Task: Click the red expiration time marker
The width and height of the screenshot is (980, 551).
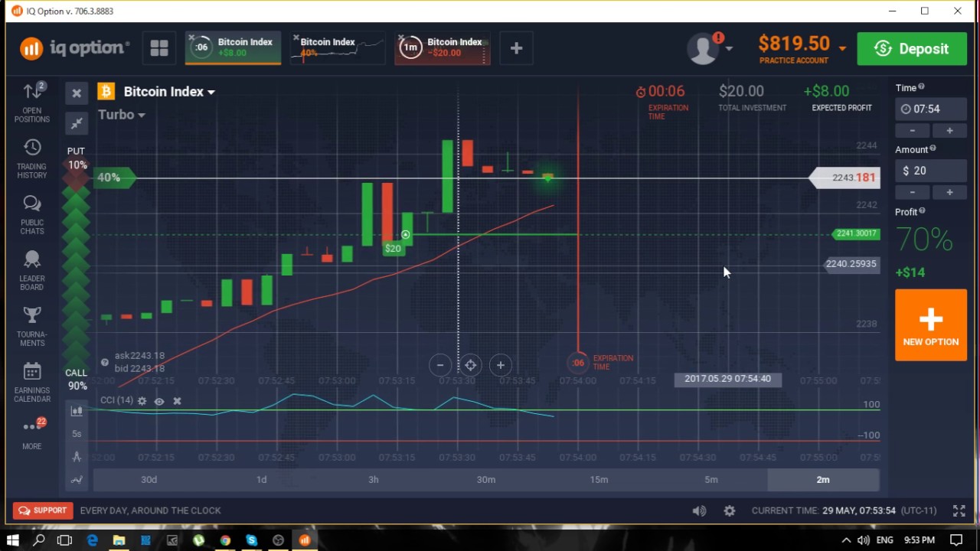Action: point(578,363)
